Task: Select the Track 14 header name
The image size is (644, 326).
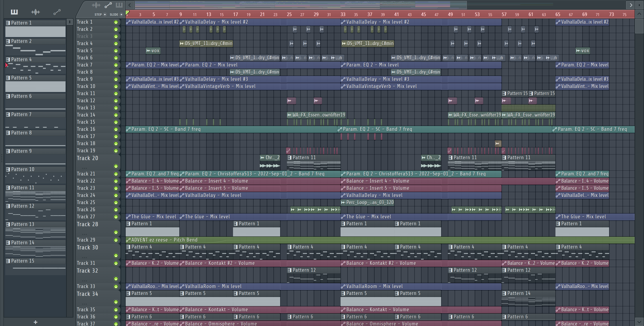Action: pyautogui.click(x=86, y=115)
